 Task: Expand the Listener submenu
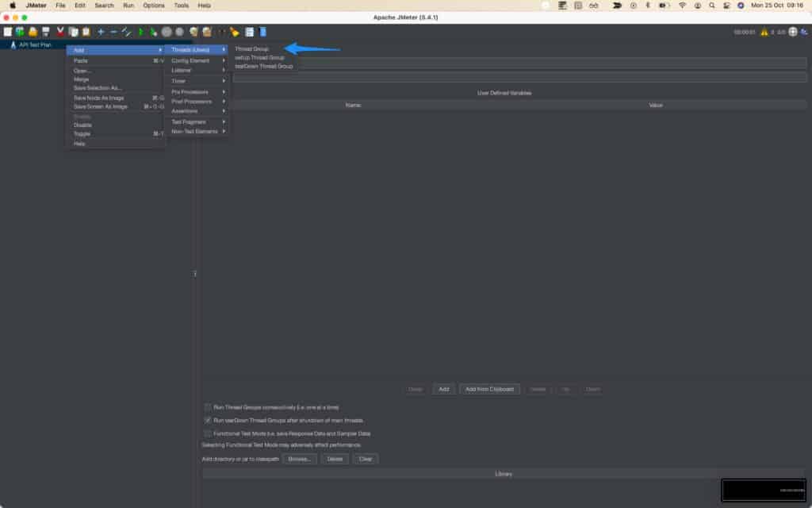(197, 70)
